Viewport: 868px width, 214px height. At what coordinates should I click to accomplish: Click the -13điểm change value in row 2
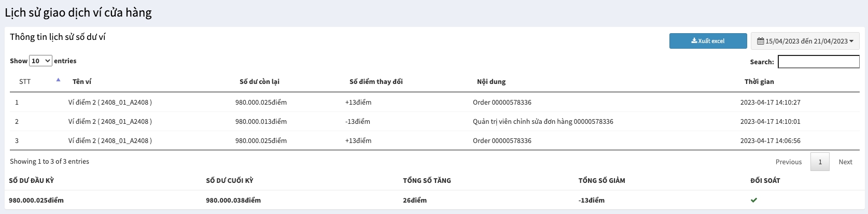(x=358, y=122)
